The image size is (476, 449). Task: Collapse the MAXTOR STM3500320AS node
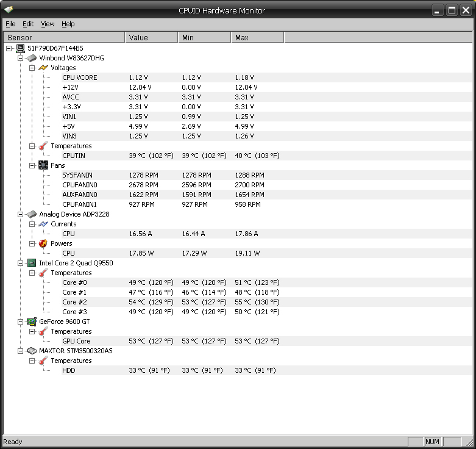tap(20, 351)
